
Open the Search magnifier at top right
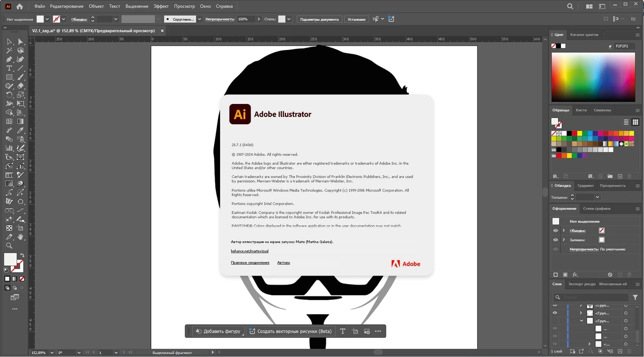pos(570,6)
